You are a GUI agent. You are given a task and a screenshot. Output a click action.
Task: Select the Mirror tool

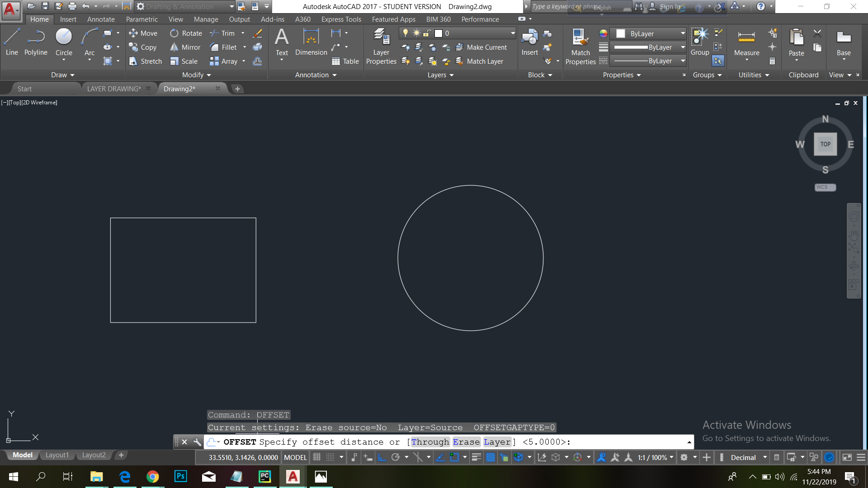(x=185, y=47)
